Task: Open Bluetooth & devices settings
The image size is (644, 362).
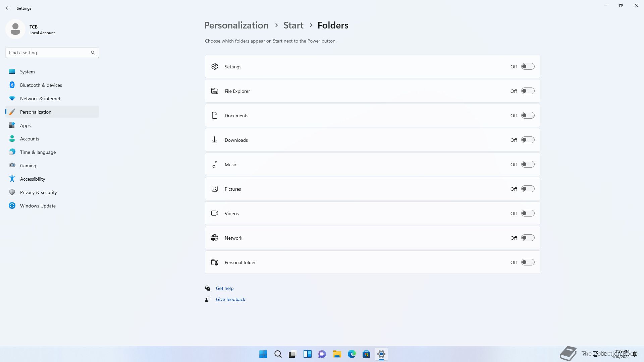Action: point(52,85)
